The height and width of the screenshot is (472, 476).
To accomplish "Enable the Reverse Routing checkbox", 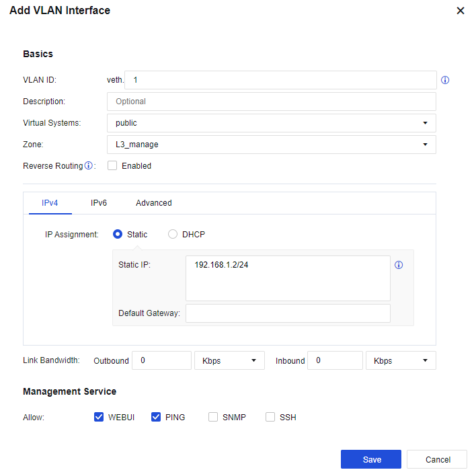I will pos(112,165).
